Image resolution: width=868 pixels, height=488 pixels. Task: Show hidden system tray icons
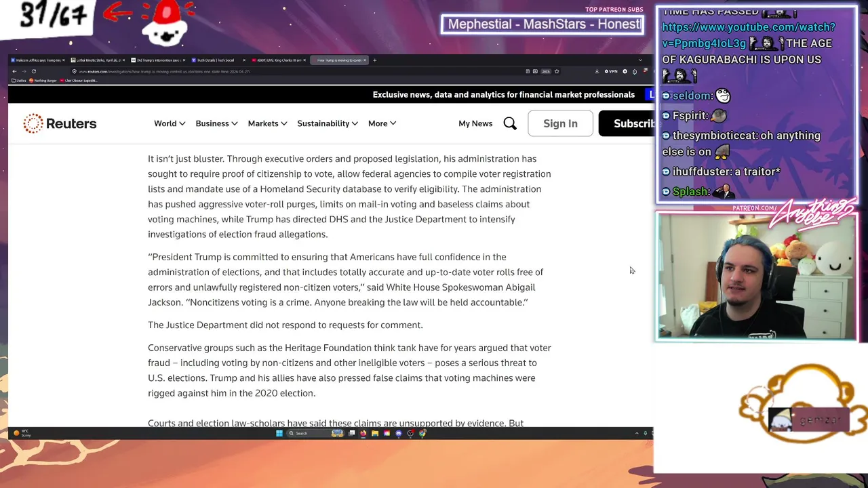(x=637, y=433)
